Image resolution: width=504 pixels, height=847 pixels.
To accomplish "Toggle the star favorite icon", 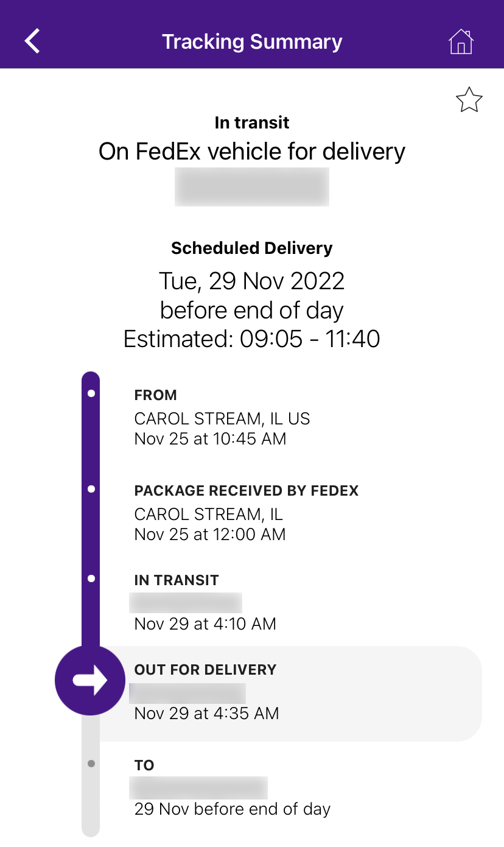I will (x=469, y=100).
